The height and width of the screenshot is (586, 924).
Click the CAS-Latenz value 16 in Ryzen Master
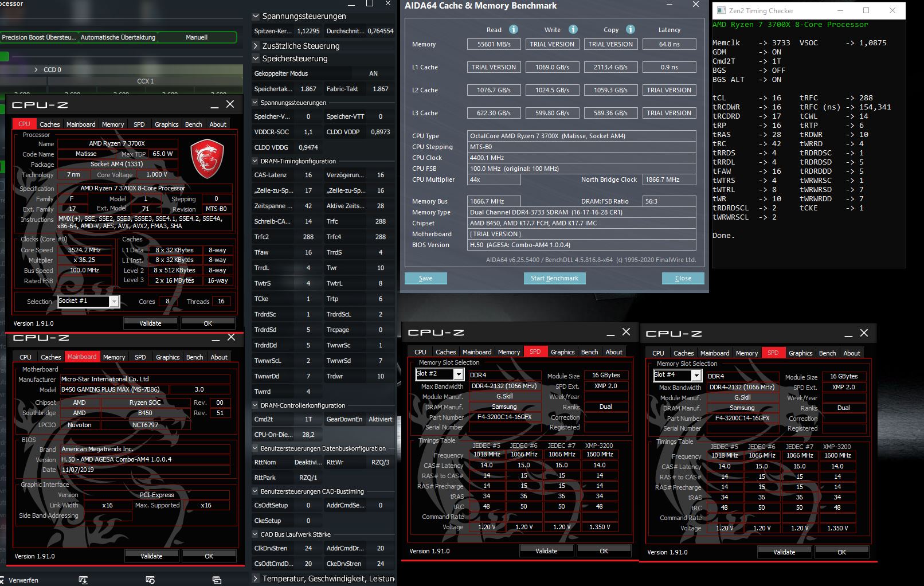click(x=308, y=175)
